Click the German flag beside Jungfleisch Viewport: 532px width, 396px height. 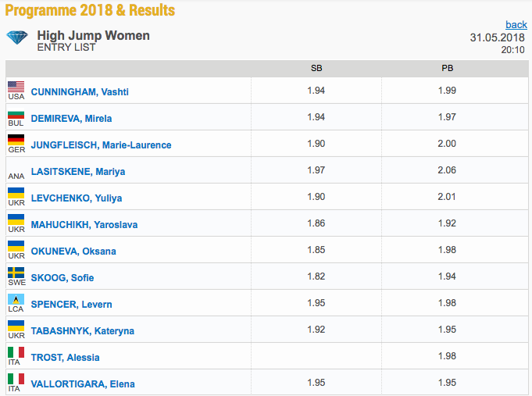coord(16,140)
